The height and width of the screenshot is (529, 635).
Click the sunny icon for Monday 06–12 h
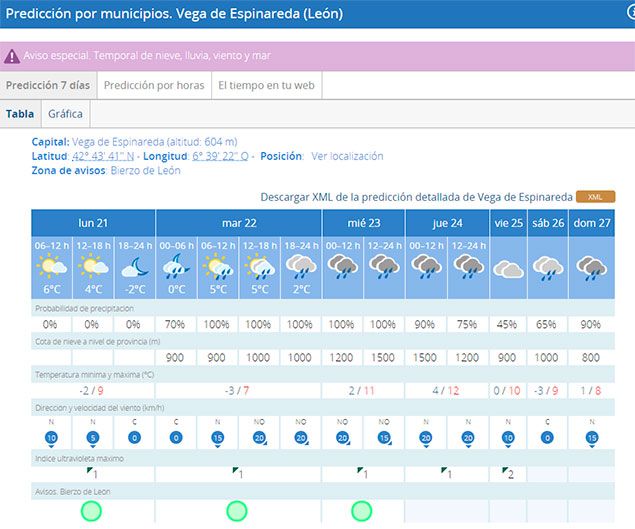(x=51, y=267)
